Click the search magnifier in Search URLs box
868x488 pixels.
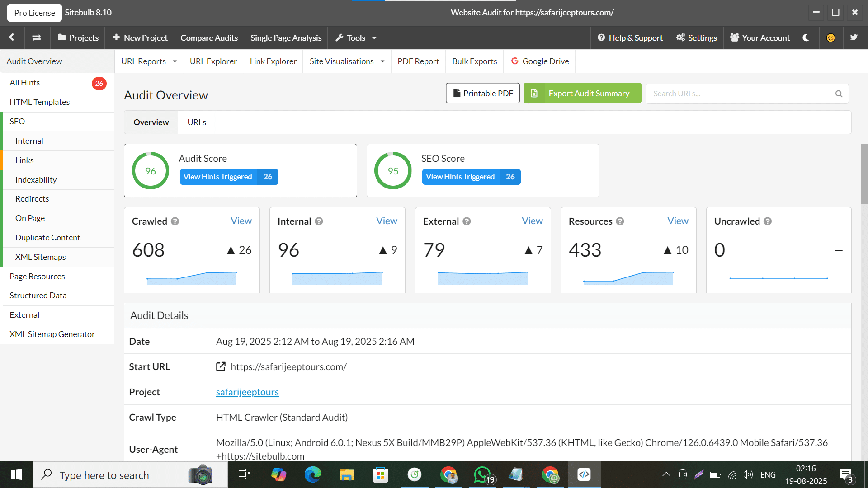coord(839,94)
